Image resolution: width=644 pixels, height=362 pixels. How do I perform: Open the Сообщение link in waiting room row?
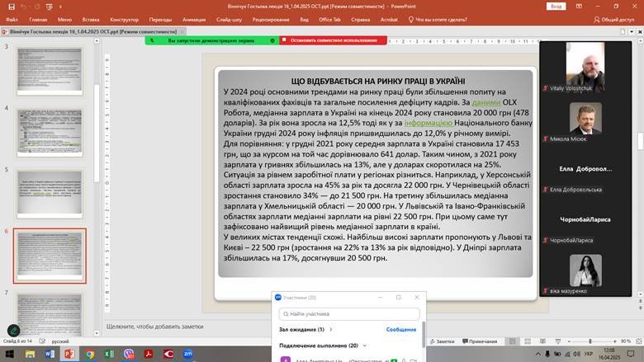click(x=401, y=329)
